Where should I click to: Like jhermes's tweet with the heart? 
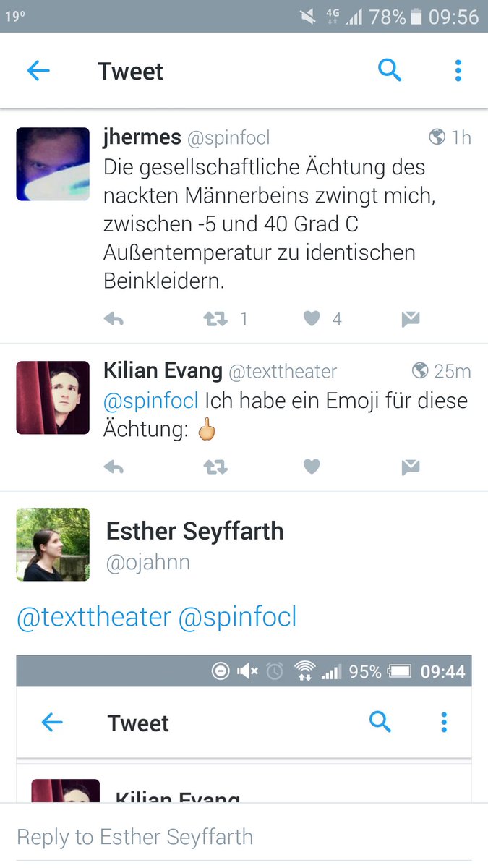click(x=312, y=319)
